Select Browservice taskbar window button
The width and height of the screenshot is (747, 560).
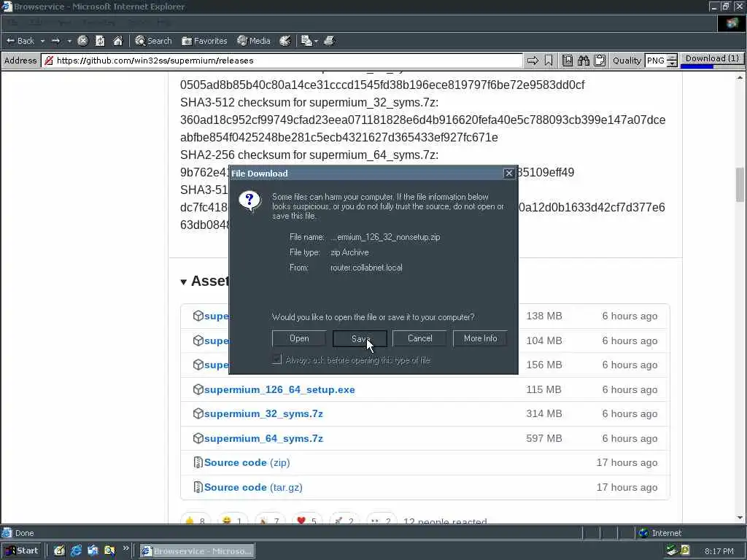click(x=197, y=551)
